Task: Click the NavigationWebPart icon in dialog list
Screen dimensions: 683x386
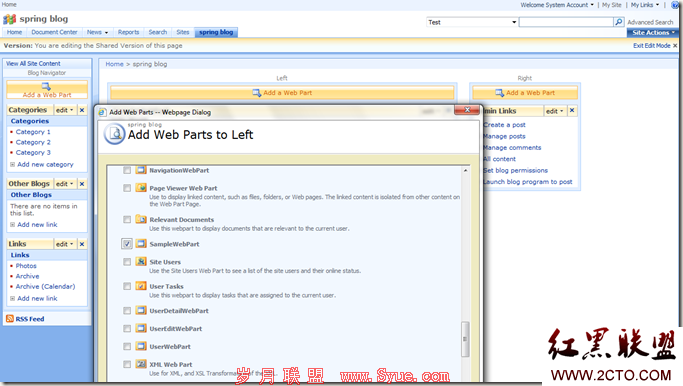Action: coord(141,170)
